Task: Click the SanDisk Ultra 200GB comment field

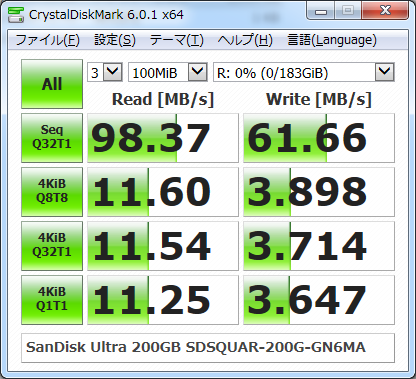Action: pyautogui.click(x=208, y=348)
